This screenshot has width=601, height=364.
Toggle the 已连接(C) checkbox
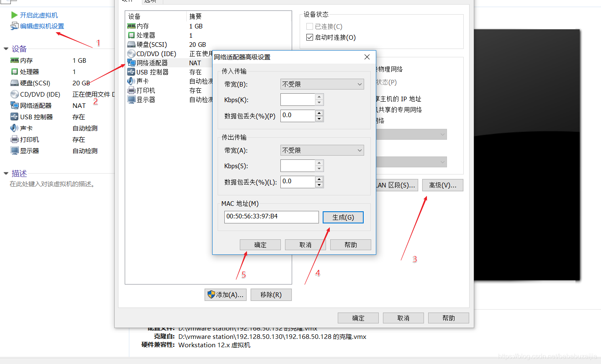[310, 26]
